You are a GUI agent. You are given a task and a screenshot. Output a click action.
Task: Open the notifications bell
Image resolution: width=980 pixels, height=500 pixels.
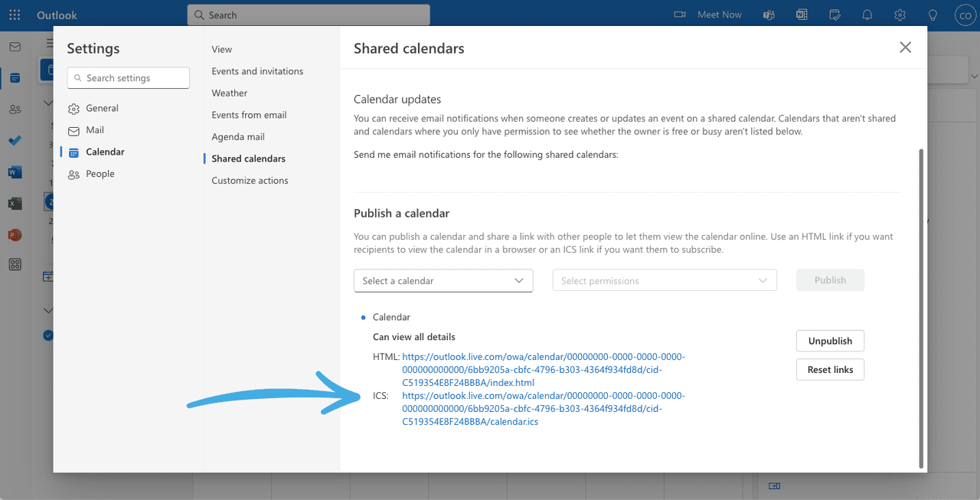(867, 15)
